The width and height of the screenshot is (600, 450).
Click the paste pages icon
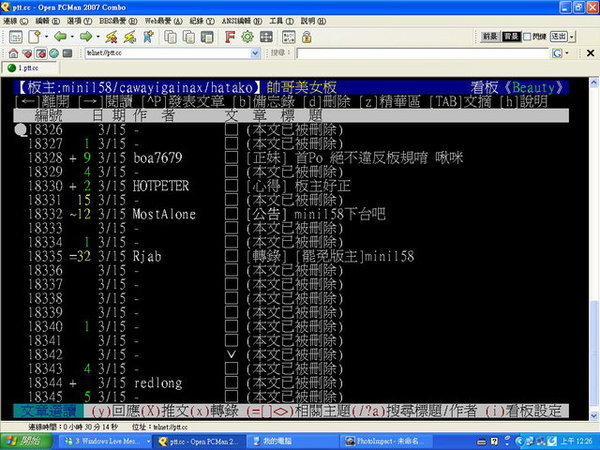(189, 37)
